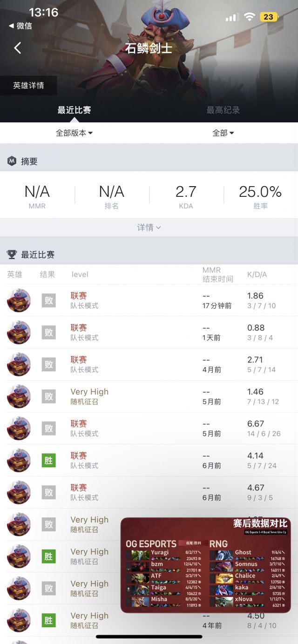
Task: Expand the 全部 match type filter
Action: tap(222, 133)
